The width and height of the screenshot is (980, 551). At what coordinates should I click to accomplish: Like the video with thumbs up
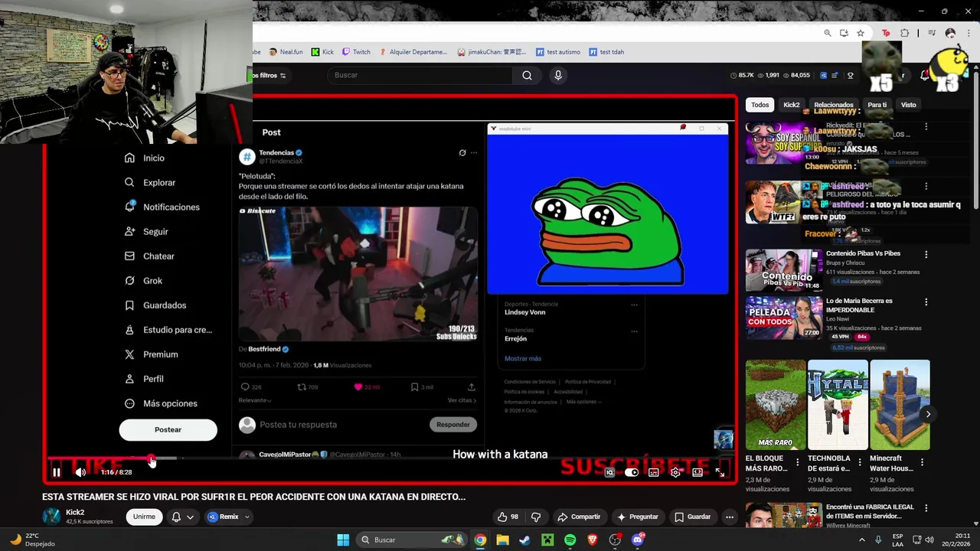tap(508, 517)
